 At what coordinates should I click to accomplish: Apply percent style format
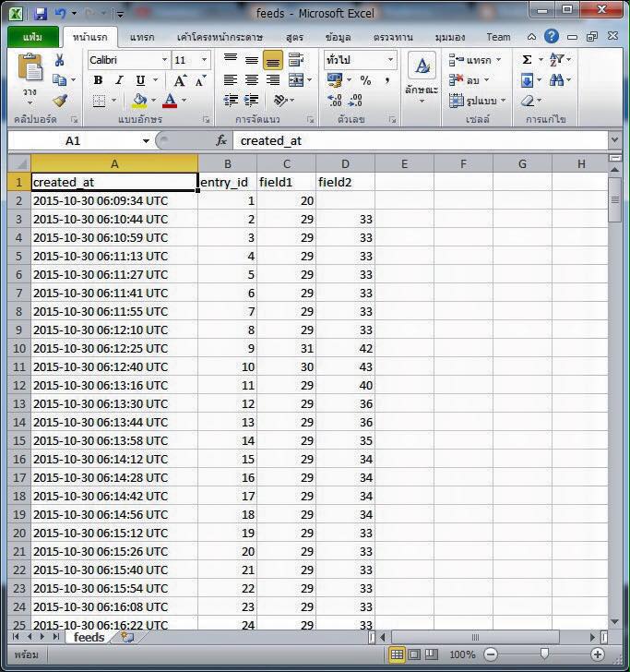point(365,80)
